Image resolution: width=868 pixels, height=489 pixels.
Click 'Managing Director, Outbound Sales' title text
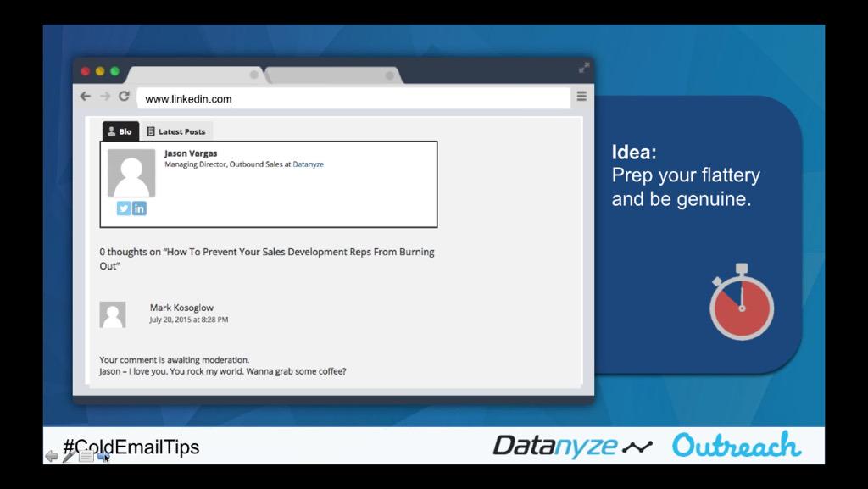[224, 164]
